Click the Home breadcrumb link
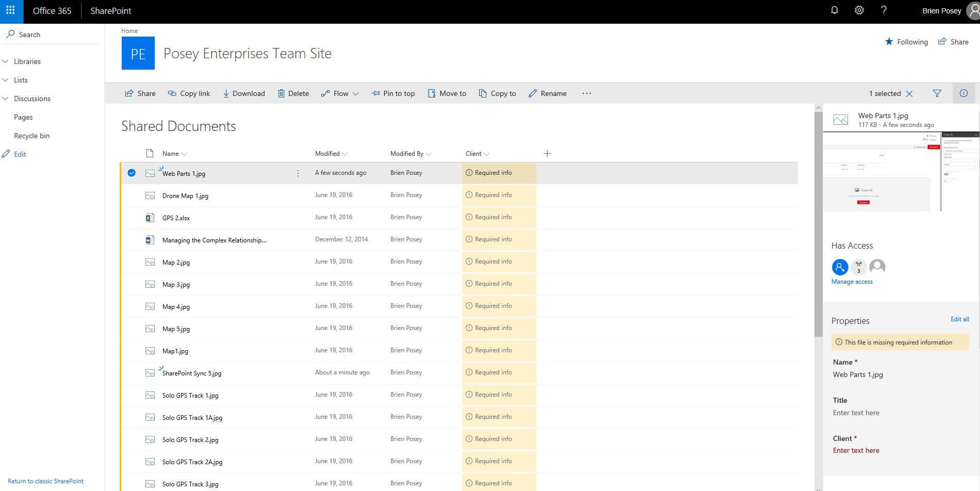 coord(129,31)
